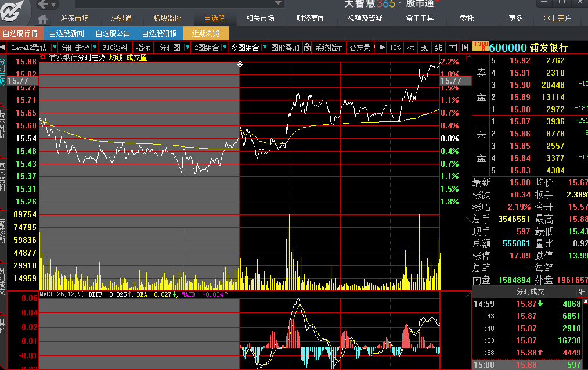Open the 视频及答疑 menu
This screenshot has height=370, width=588.
365,18
